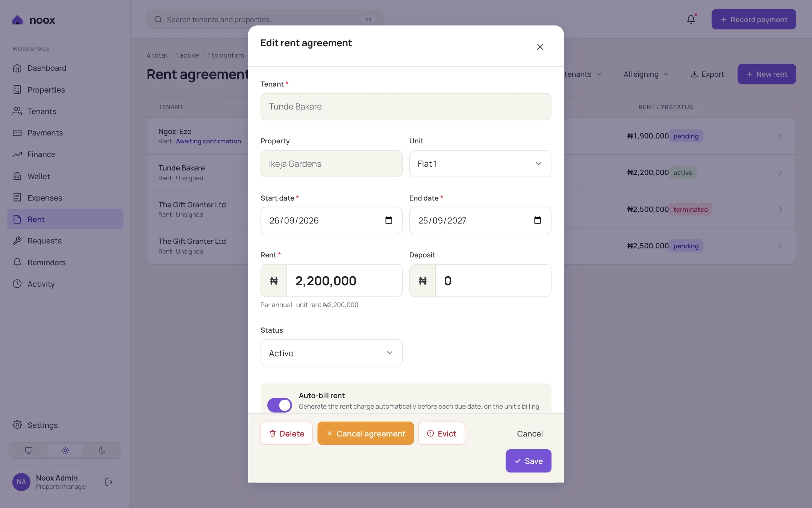
Task: Open the chevron on the ₦2,200,000 active row
Action: point(780,173)
